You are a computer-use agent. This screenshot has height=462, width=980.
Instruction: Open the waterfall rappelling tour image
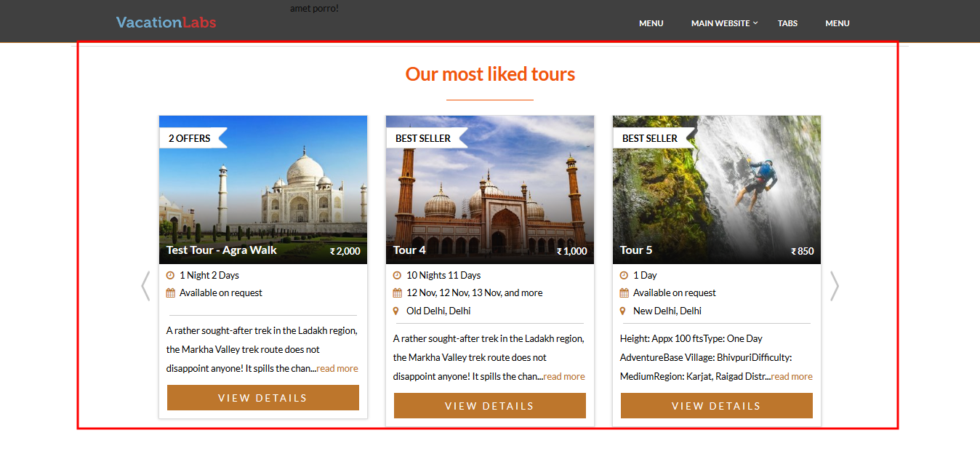[716, 189]
